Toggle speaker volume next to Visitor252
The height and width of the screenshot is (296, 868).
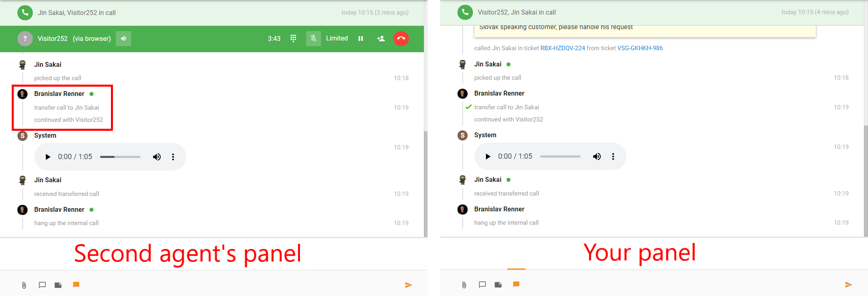click(x=123, y=38)
